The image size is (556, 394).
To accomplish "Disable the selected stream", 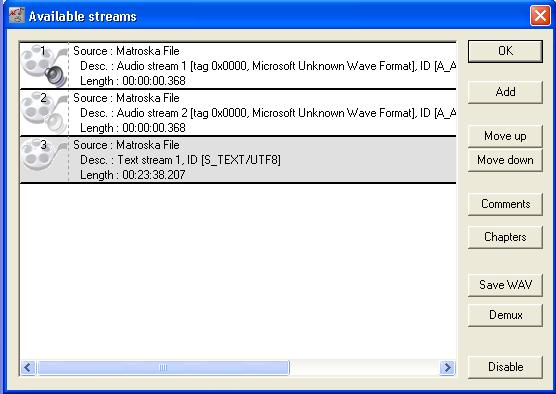I will pyautogui.click(x=505, y=367).
